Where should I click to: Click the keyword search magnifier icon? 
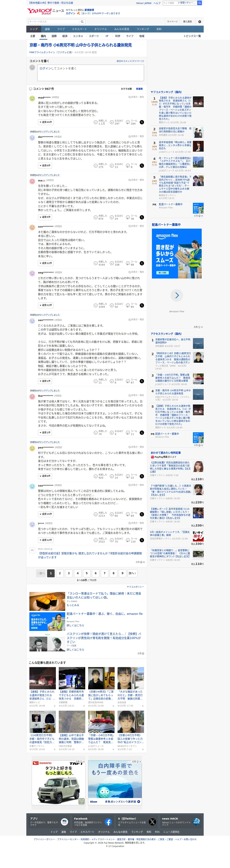[82, 22]
